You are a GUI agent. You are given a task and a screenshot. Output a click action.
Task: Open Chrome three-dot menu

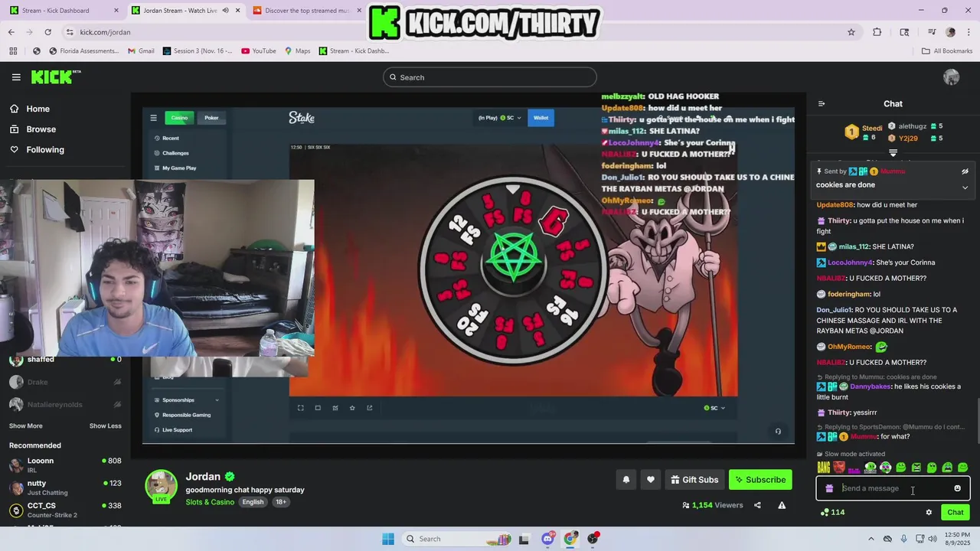[x=968, y=32]
